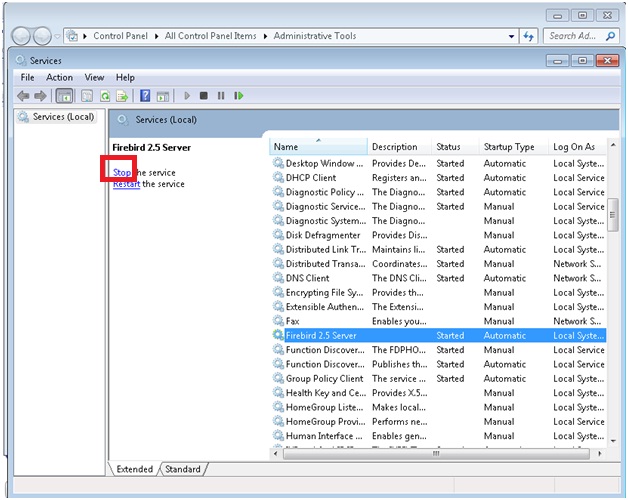The height and width of the screenshot is (500, 628).
Task: Click the Services window title icon
Action: tap(20, 60)
